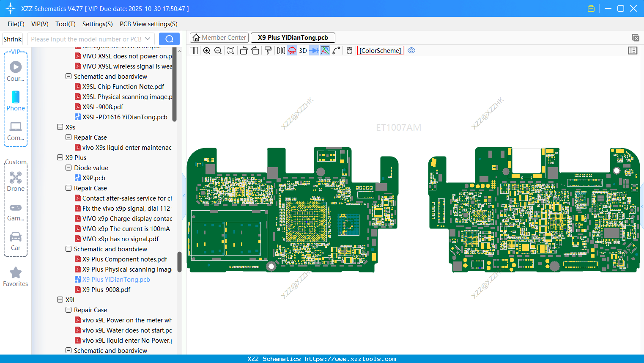Collapse the X9 Plus tree node
Image resolution: width=644 pixels, height=363 pixels.
click(60, 158)
